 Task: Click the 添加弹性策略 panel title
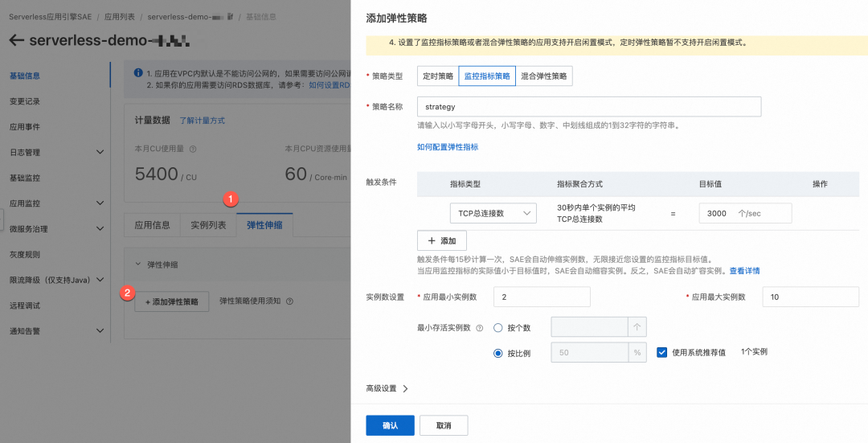(396, 18)
